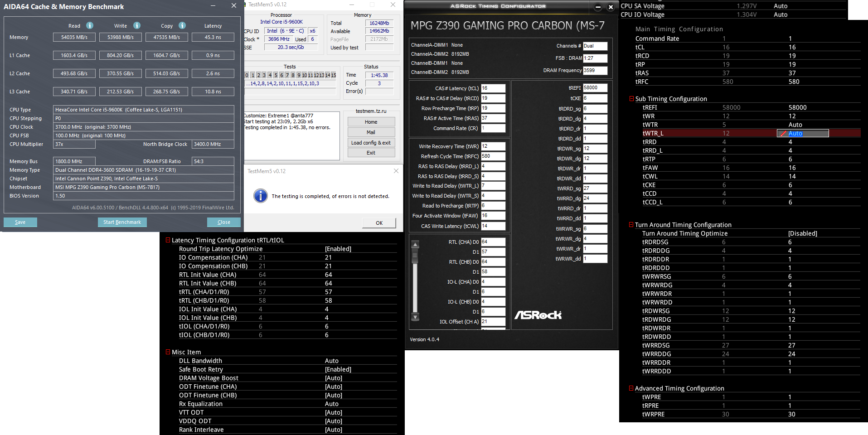Select the tWRPRE value 30 in Advanced Timing
The width and height of the screenshot is (868, 435).
point(792,414)
